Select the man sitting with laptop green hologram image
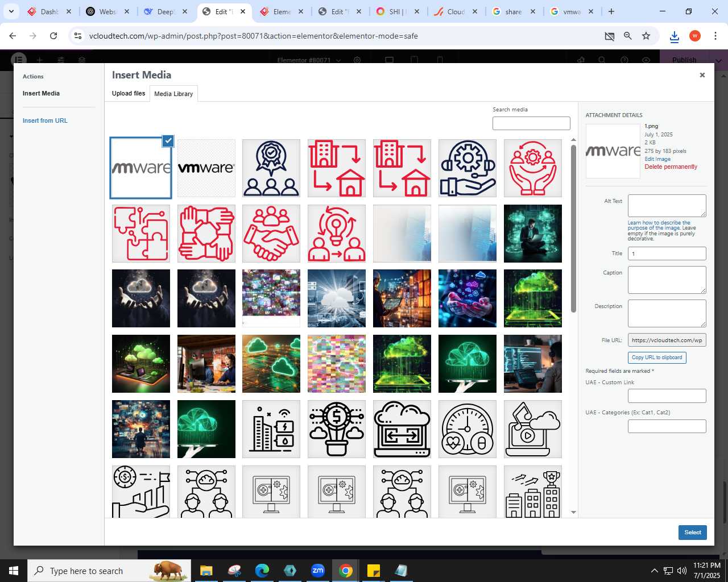Viewport: 728px width, 582px height. [x=533, y=234]
